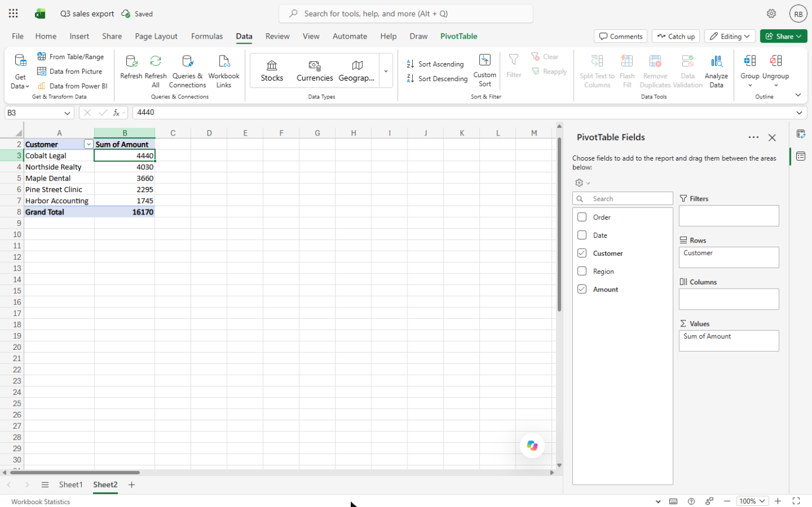Viewport: 812px width, 507px height.
Task: Uncheck the Customer field checkbox
Action: point(582,254)
